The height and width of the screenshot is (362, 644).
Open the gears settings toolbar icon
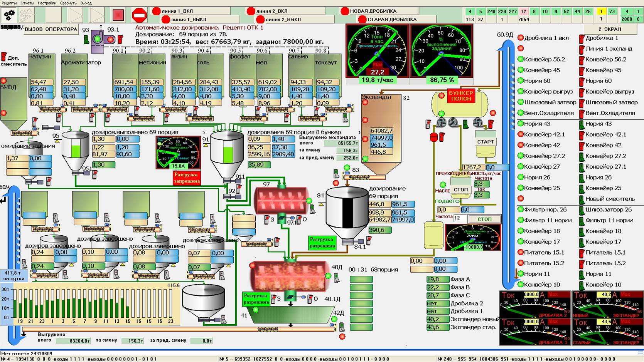9,15
